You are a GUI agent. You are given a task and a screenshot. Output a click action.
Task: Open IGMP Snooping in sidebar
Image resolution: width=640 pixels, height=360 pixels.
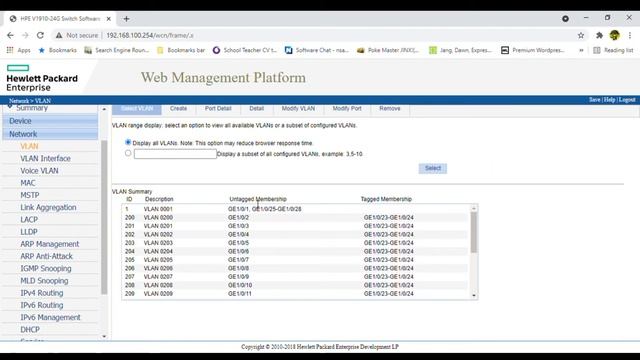[46, 269]
